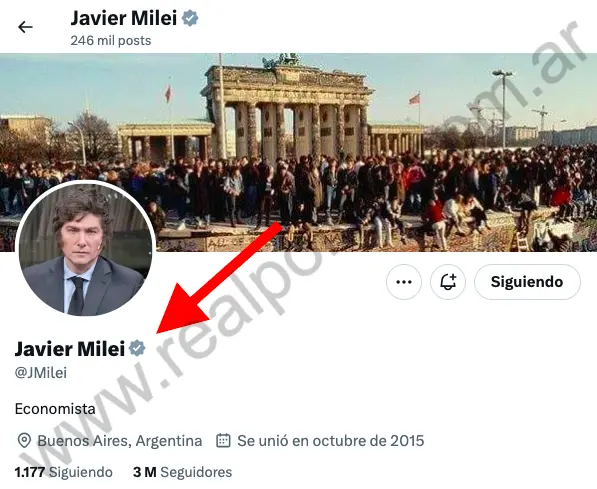
Task: Click the Se unió en octubre de 2015 text
Action: point(330,441)
